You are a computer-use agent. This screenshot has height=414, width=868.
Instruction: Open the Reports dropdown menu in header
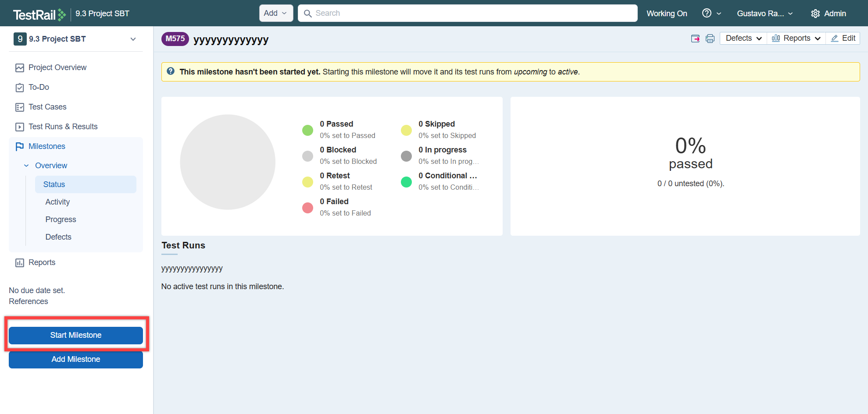click(x=796, y=39)
